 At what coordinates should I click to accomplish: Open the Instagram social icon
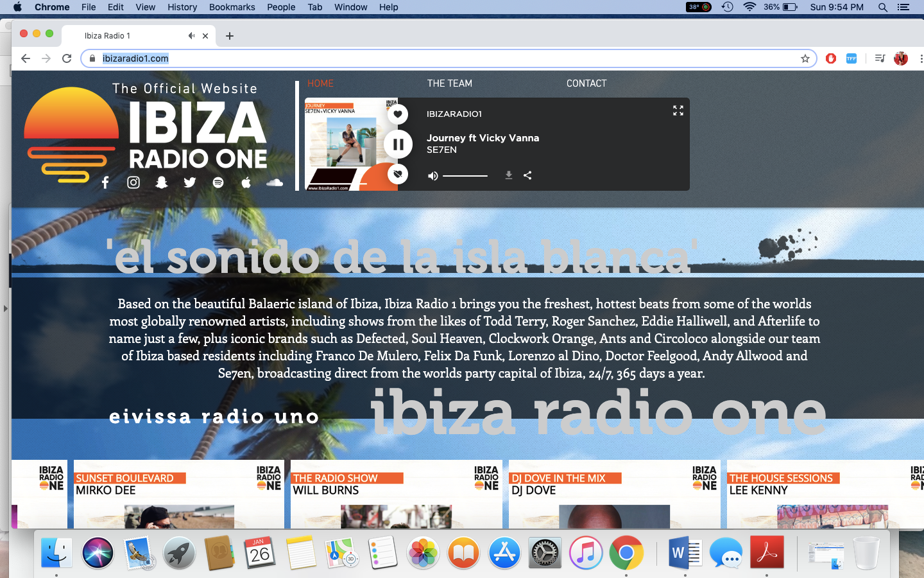pos(133,182)
